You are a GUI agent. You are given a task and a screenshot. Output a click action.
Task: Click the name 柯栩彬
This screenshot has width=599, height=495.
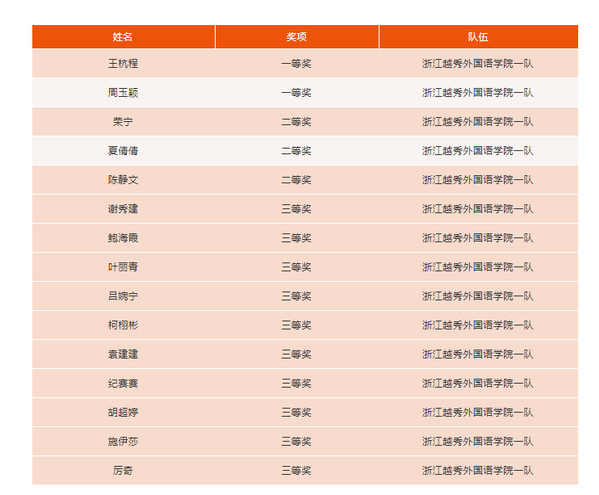pyautogui.click(x=123, y=325)
